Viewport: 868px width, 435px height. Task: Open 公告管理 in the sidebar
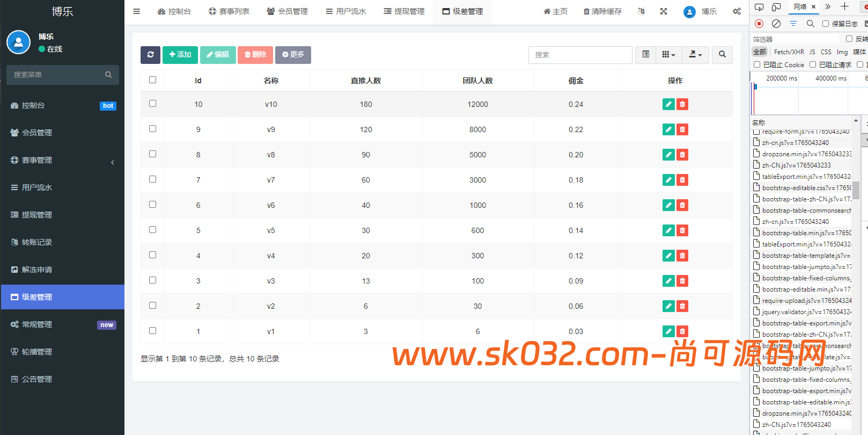tap(63, 379)
